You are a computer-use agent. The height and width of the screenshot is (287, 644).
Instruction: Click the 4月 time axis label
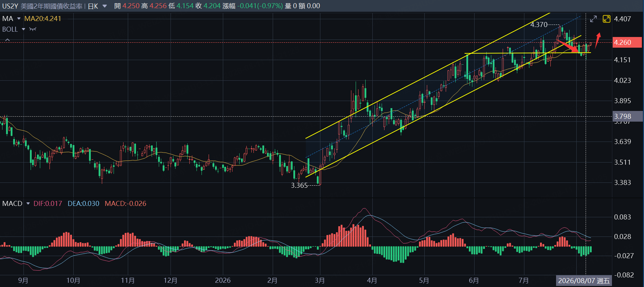[x=372, y=281]
